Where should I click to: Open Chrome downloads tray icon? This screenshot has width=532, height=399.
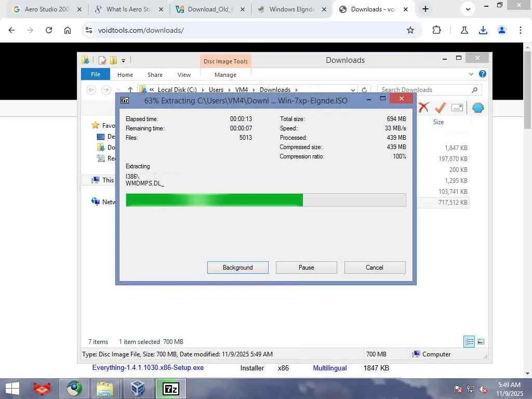[x=483, y=30]
